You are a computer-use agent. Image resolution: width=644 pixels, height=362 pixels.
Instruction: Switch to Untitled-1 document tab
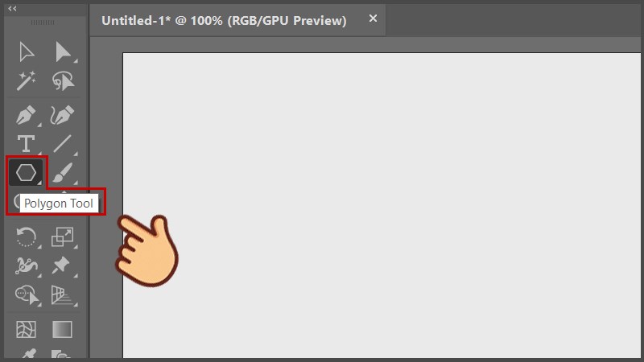(x=224, y=21)
